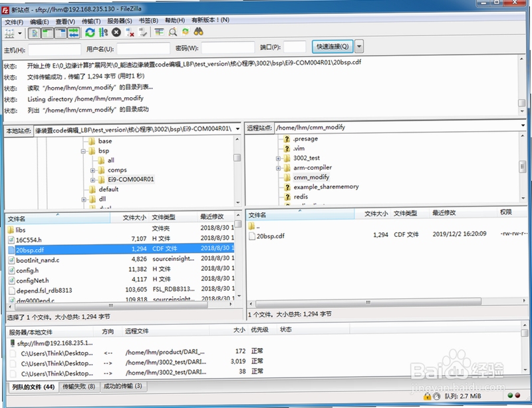Open the Site Manager icon
The width and height of the screenshot is (532, 408).
9,33
